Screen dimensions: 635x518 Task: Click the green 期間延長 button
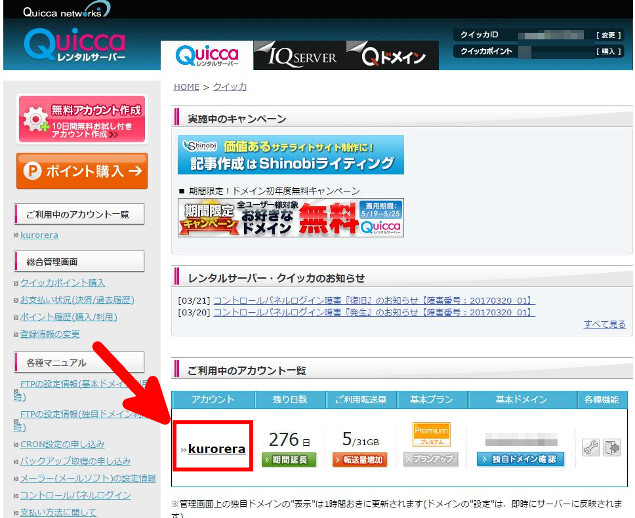[x=289, y=460]
